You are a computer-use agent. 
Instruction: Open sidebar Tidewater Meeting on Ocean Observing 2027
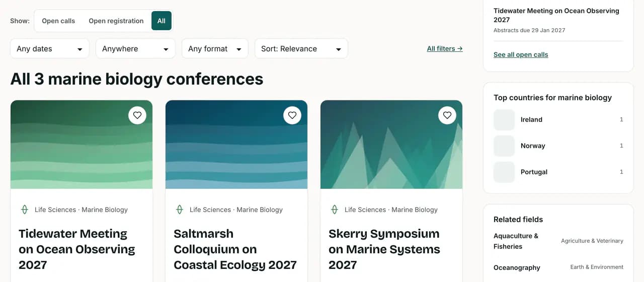pos(556,15)
